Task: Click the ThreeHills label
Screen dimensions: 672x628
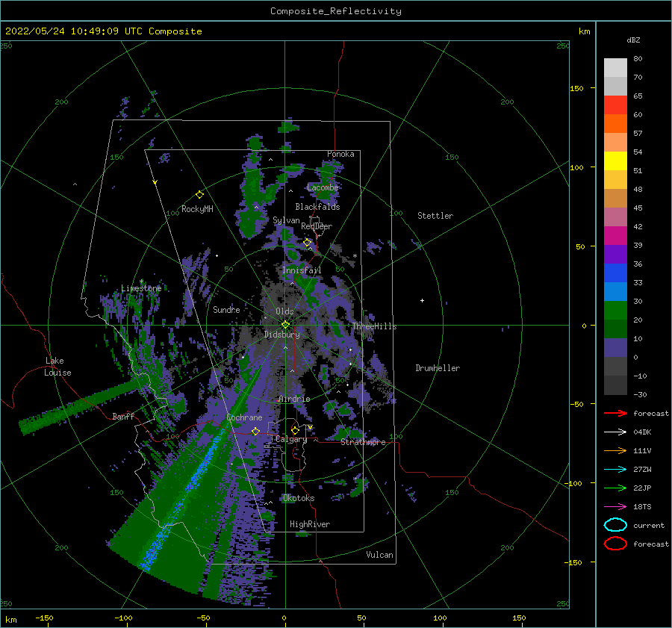Action: [x=375, y=326]
